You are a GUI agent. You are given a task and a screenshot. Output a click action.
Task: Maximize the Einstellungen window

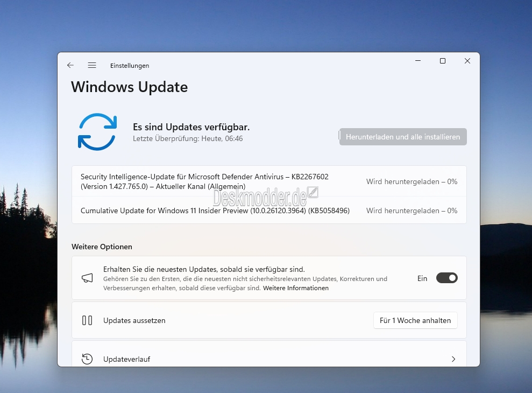point(442,61)
